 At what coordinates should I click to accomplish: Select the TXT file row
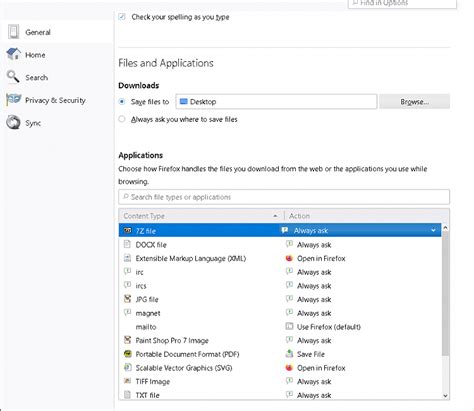280,394
